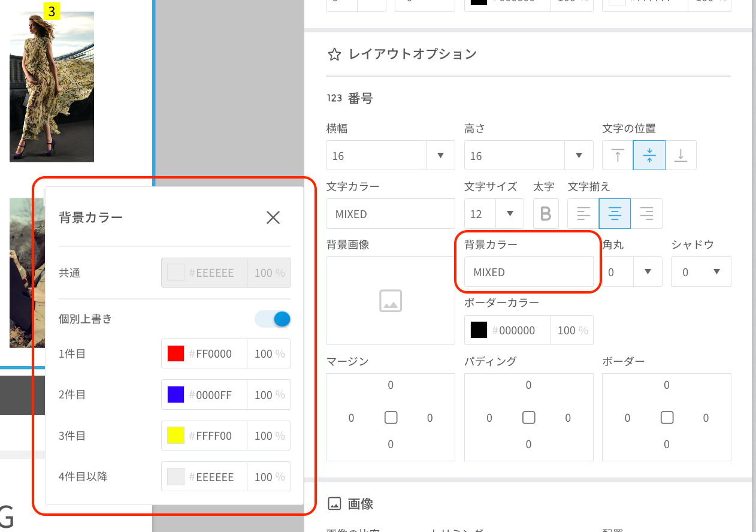Select left alignment in 文字揃え
Screen dimensions: 756x532
click(583, 214)
